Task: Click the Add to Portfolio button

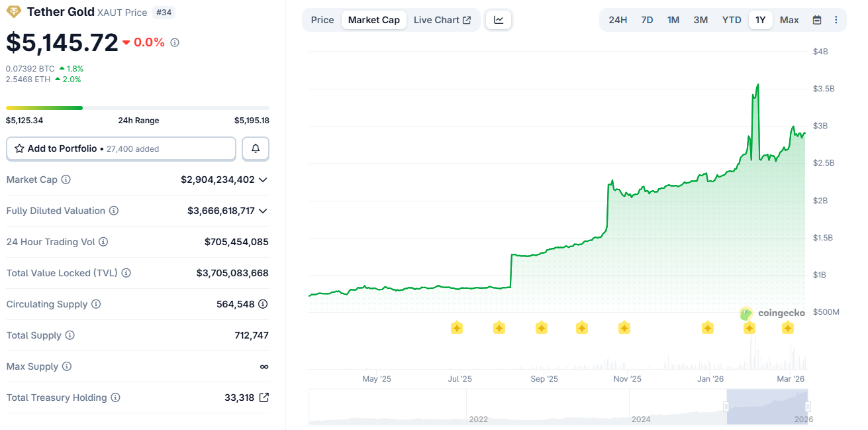Action: click(121, 148)
